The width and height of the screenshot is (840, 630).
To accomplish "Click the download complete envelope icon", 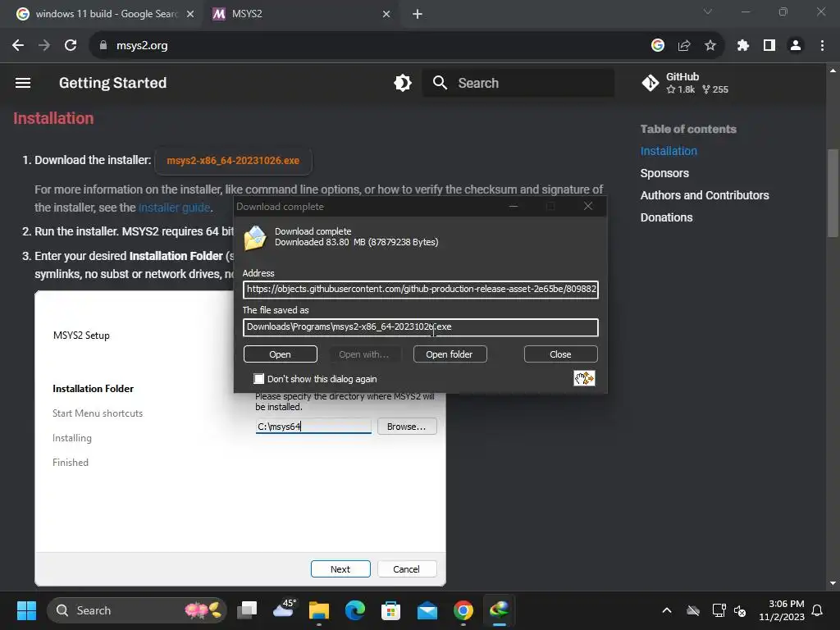I will [x=255, y=238].
